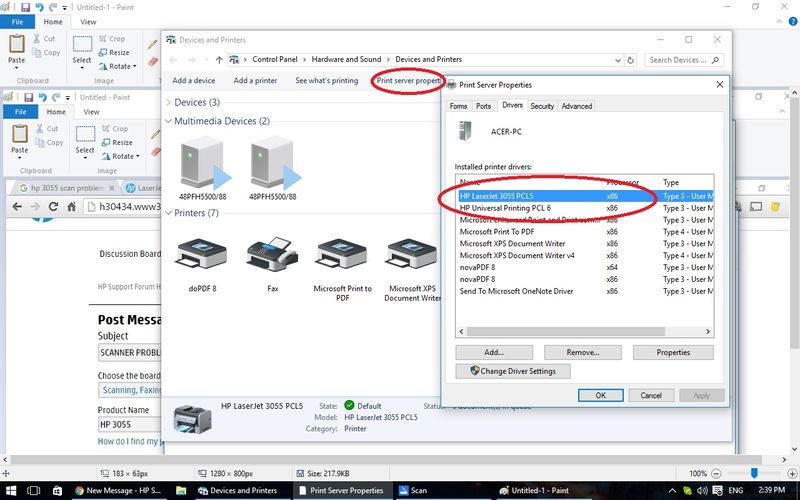800x500 pixels.
Task: Click the Remove... button
Action: tap(583, 352)
